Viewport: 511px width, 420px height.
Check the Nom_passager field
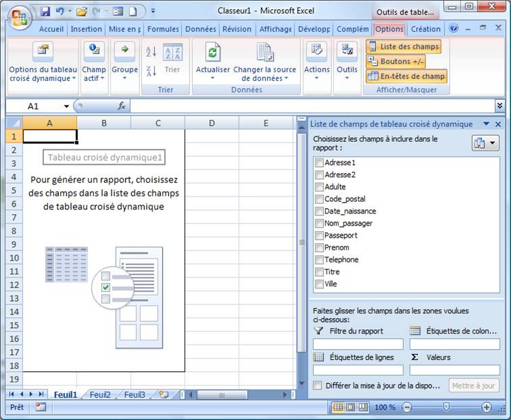point(319,224)
